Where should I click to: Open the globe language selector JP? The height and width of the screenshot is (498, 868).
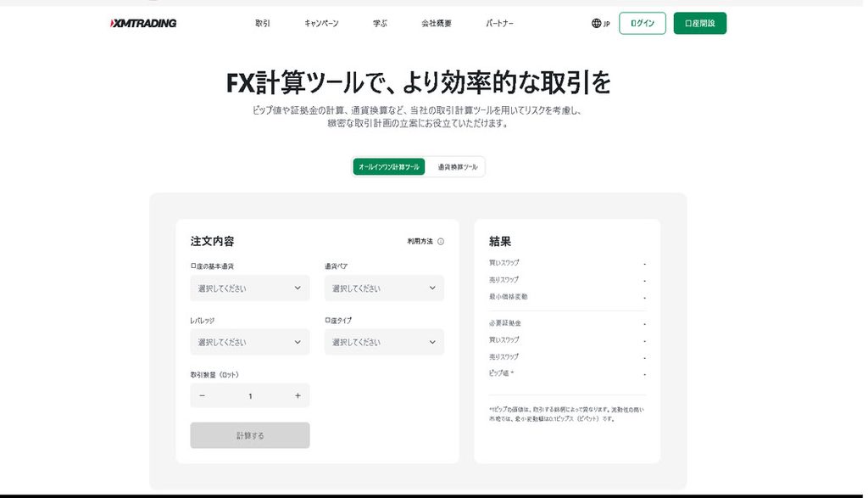coord(601,23)
